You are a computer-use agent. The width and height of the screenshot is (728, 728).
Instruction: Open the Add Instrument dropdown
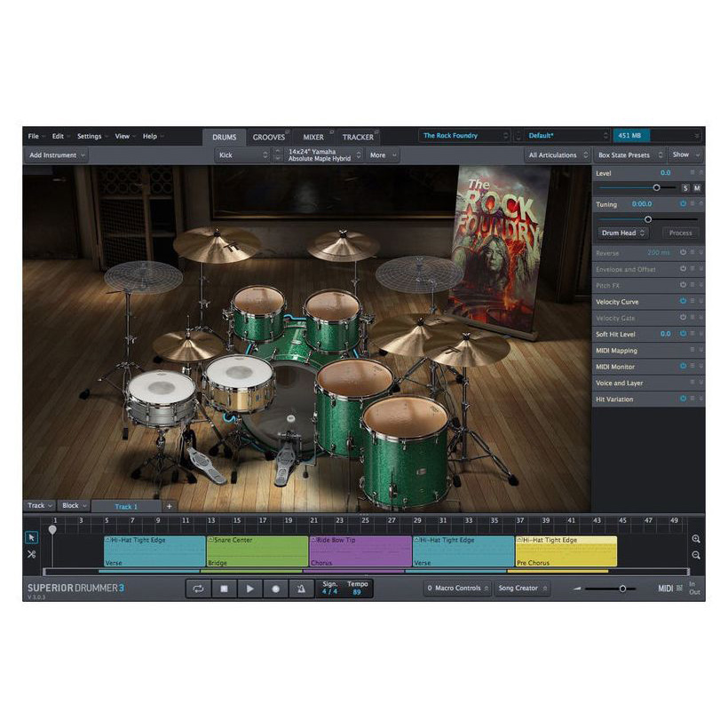[x=57, y=155]
